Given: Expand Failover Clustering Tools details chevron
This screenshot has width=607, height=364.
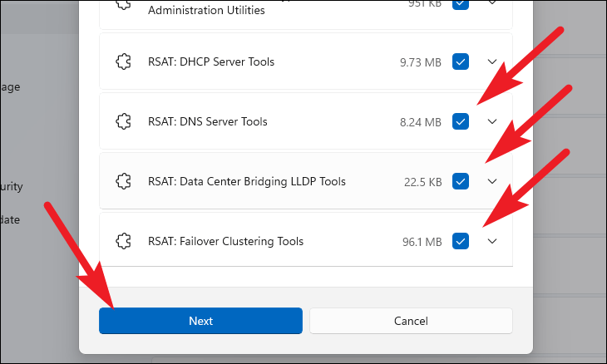Looking at the screenshot, I should tap(491, 241).
